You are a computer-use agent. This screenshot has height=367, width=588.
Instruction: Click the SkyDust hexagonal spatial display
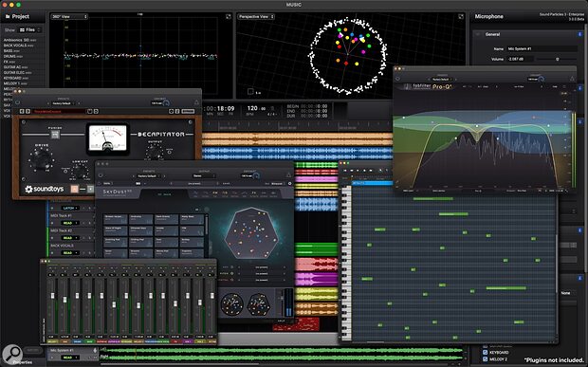click(x=252, y=233)
